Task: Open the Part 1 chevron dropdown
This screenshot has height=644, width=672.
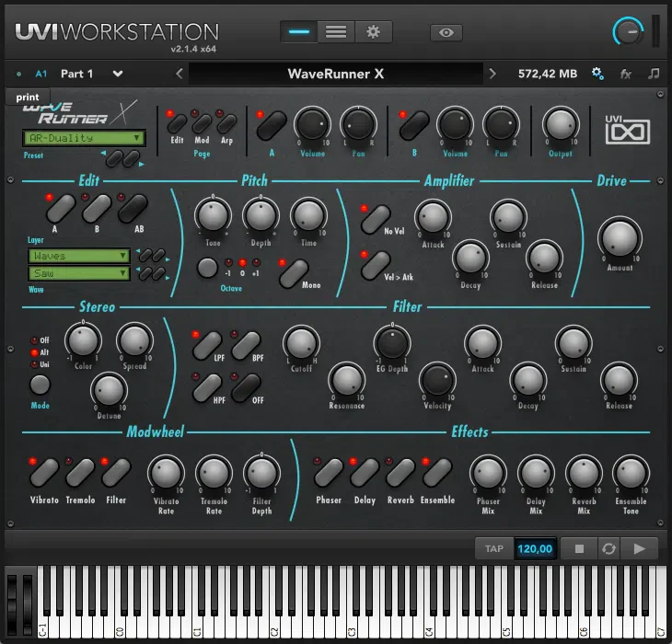Action: 118,74
